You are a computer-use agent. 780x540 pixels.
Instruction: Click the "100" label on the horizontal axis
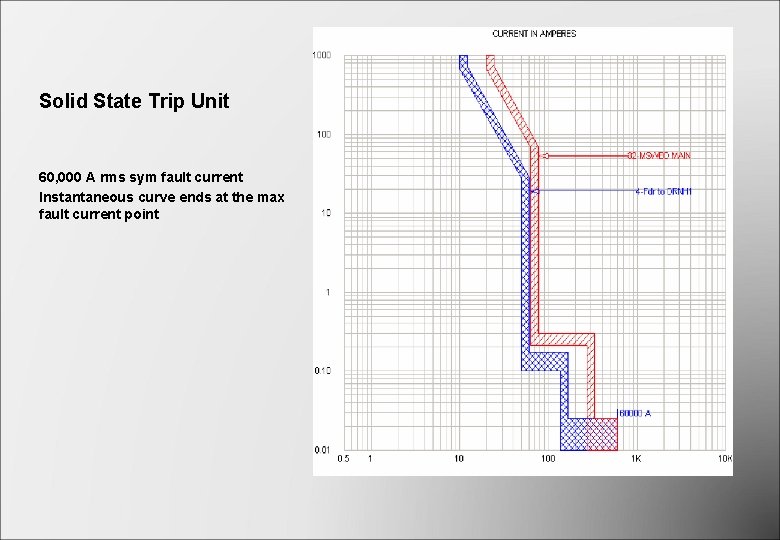click(x=548, y=459)
